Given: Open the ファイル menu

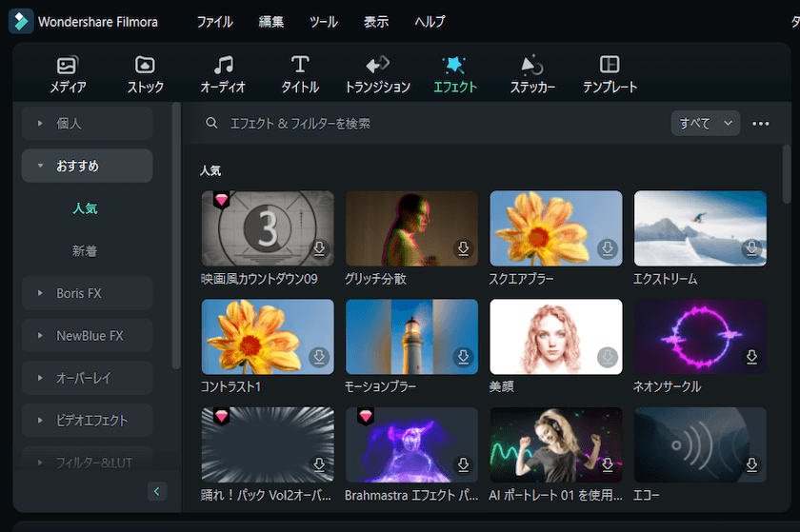Looking at the screenshot, I should pyautogui.click(x=214, y=21).
